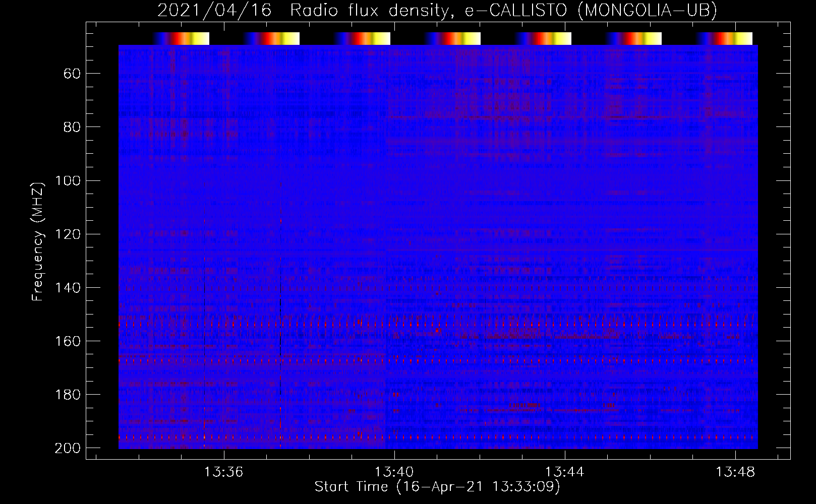Click the 'Start Time (16-Apr-21 13:33:09)' label

click(x=437, y=487)
